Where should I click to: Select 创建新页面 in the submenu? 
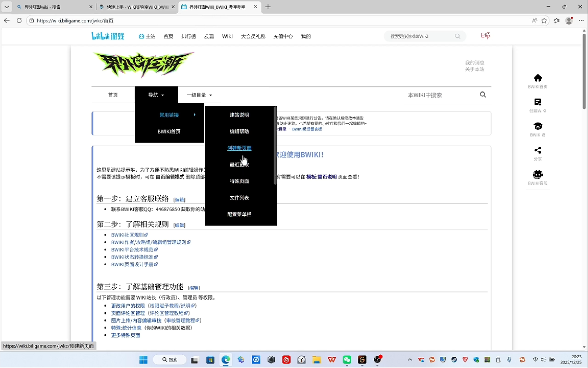239,148
